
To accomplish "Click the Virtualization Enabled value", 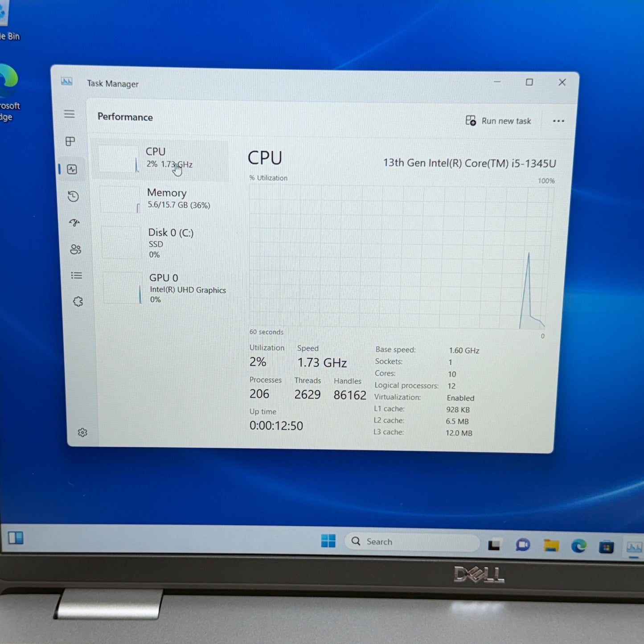I will click(x=460, y=398).
